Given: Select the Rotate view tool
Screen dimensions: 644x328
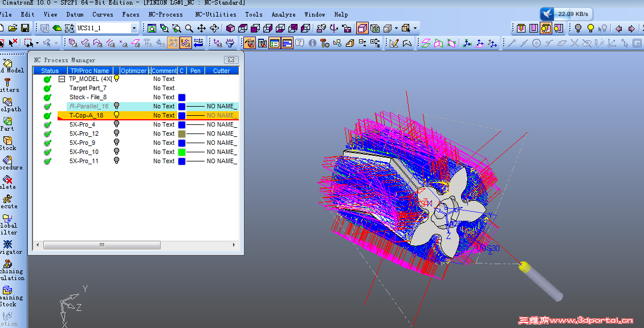Looking at the screenshot, I should point(214,28).
